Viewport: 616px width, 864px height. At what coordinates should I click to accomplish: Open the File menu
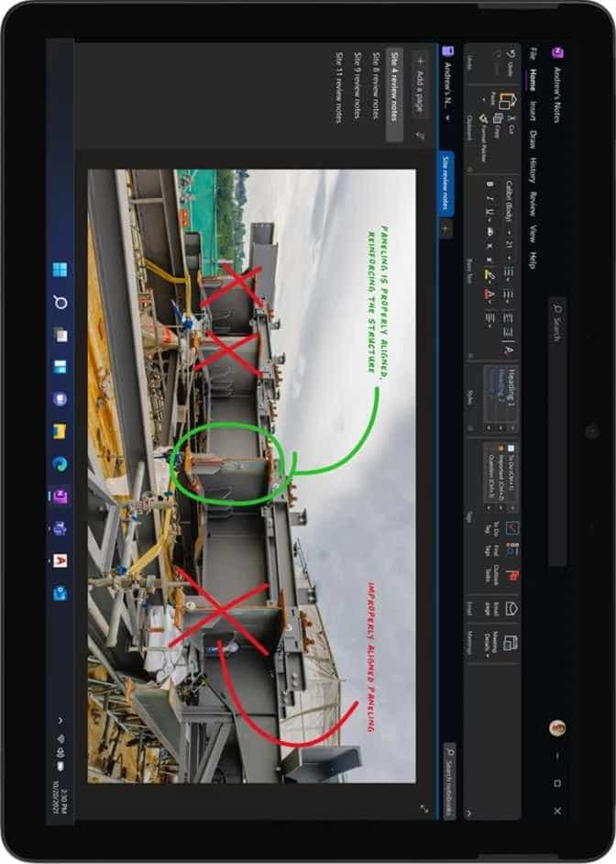coord(533,54)
